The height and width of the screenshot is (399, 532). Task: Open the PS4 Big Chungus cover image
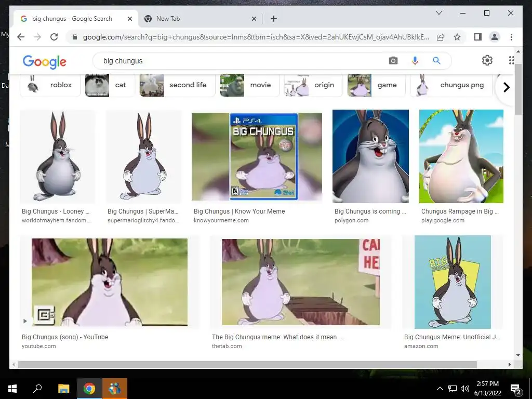coord(257,156)
